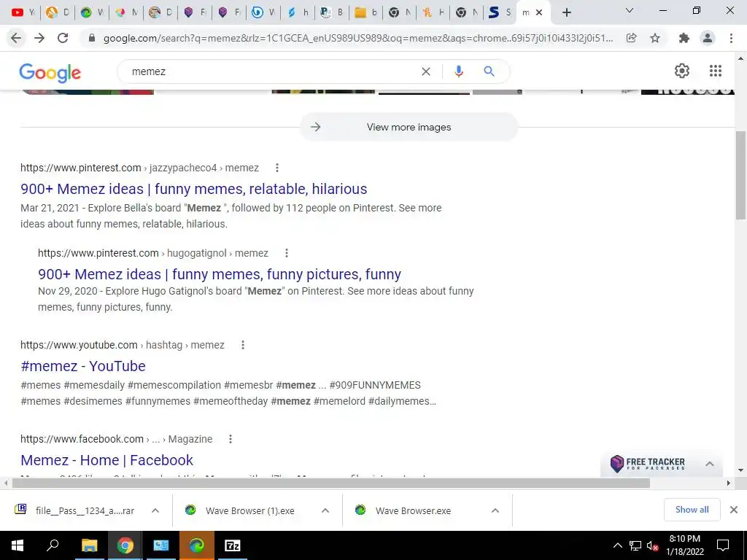Open network status tray icon
Screen dimensions: 747x560
(635, 545)
